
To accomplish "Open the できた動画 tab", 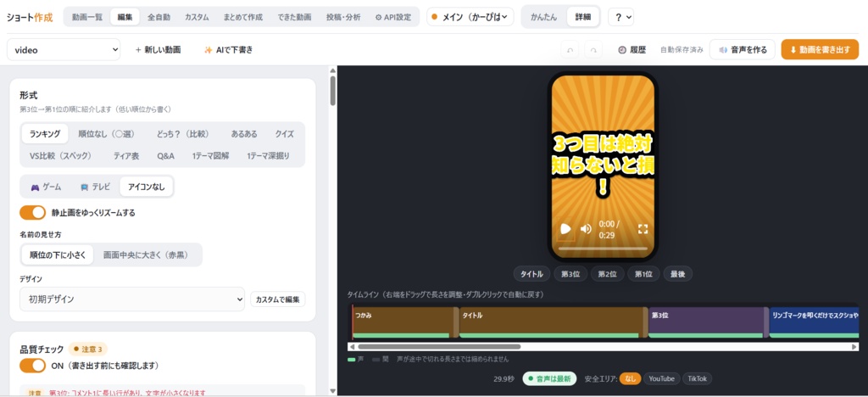I will coord(294,17).
